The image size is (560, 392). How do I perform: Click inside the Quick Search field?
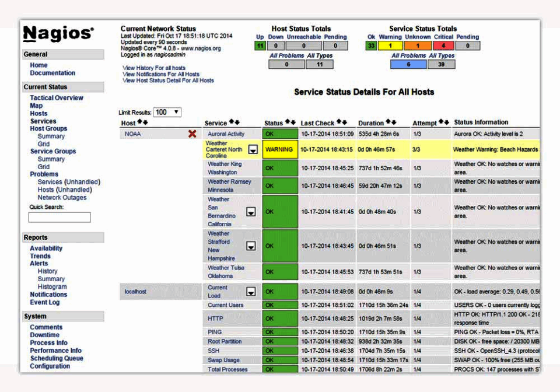(x=59, y=217)
